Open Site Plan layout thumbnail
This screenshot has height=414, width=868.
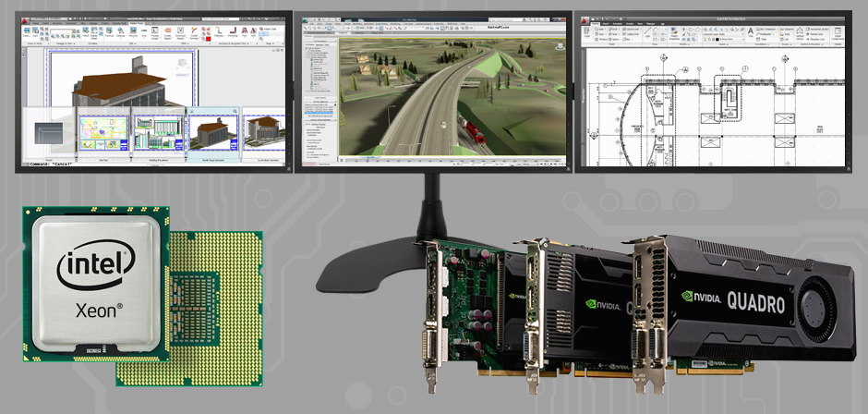click(x=102, y=134)
